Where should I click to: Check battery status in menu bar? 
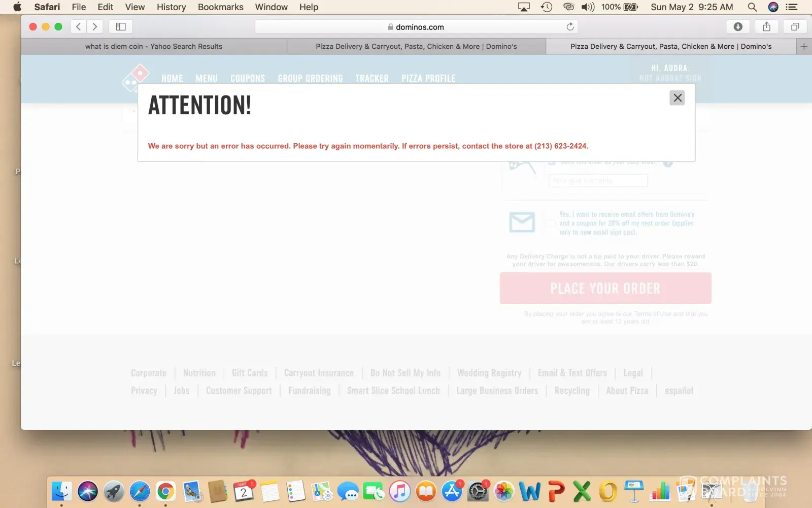click(x=620, y=7)
